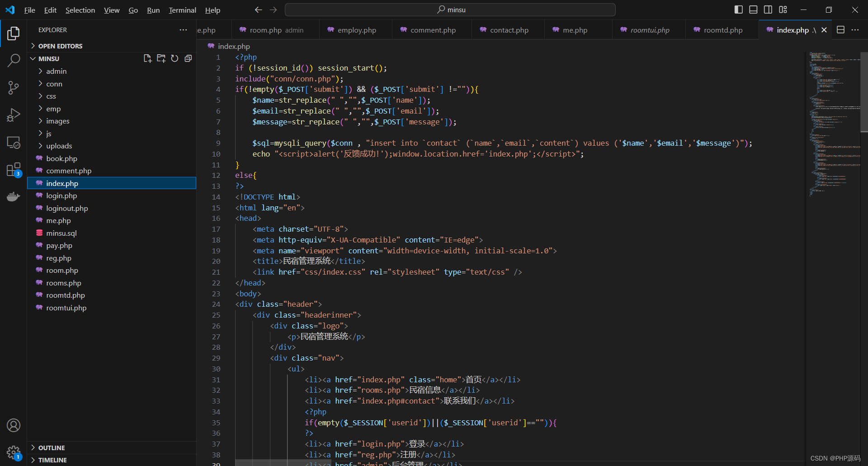
Task: Open the View menu
Action: [x=112, y=10]
